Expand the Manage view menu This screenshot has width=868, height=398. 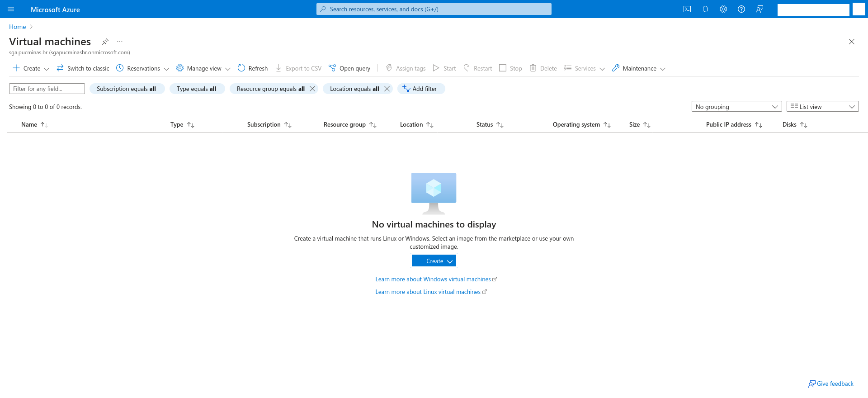click(x=203, y=68)
